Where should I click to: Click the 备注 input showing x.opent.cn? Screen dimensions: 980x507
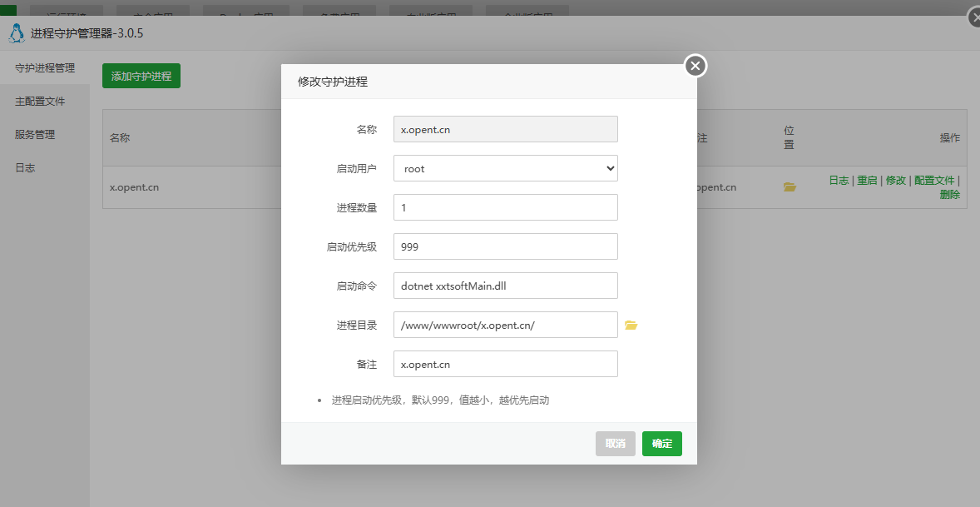point(505,364)
